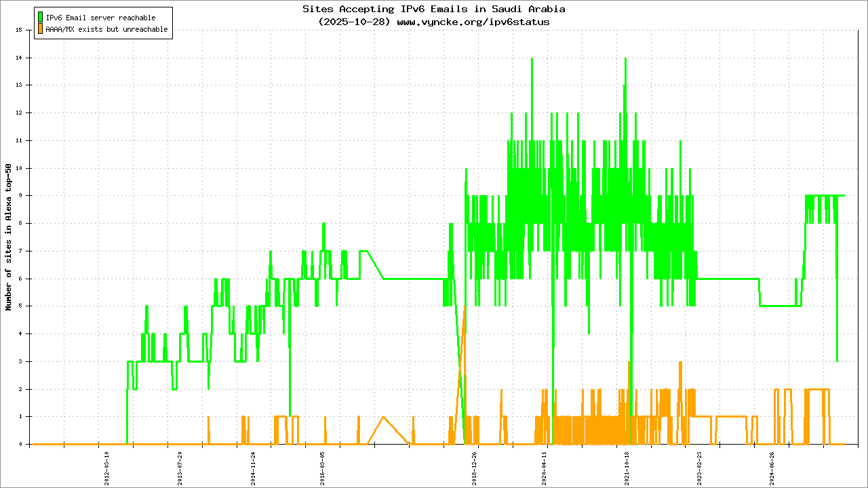This screenshot has width=868, height=488.
Task: Pick the 2021-10-18 date marker
Action: click(626, 467)
